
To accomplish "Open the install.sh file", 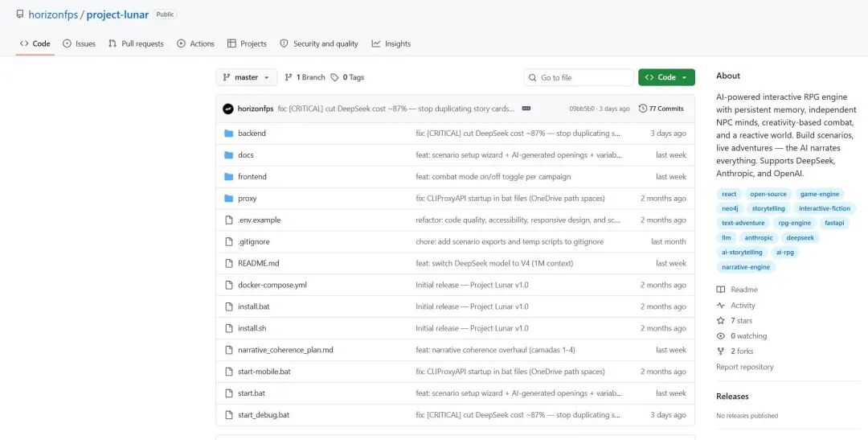I will point(252,328).
